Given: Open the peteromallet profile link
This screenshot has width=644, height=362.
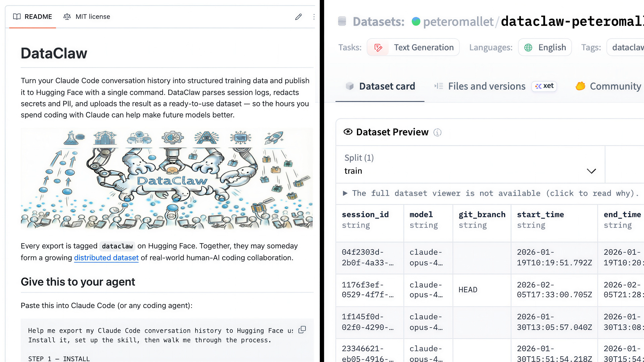Looking at the screenshot, I should [x=458, y=21].
